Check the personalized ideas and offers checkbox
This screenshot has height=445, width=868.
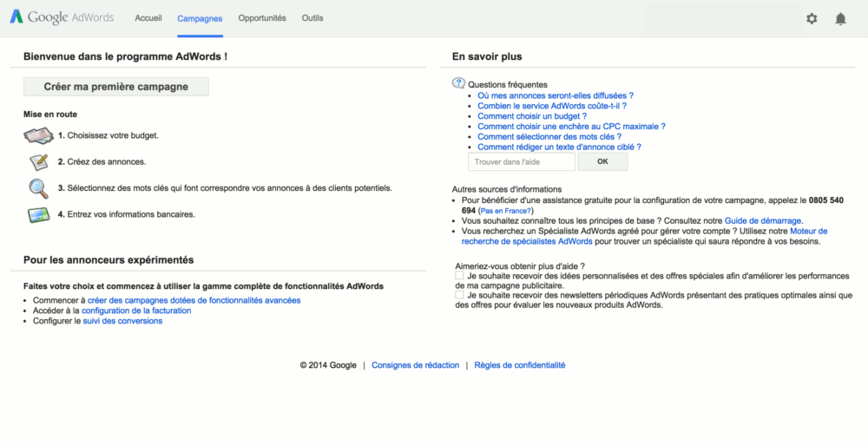click(x=459, y=275)
